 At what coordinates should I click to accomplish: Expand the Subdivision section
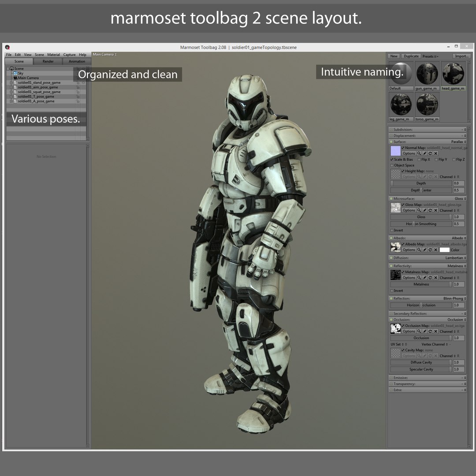pos(391,130)
